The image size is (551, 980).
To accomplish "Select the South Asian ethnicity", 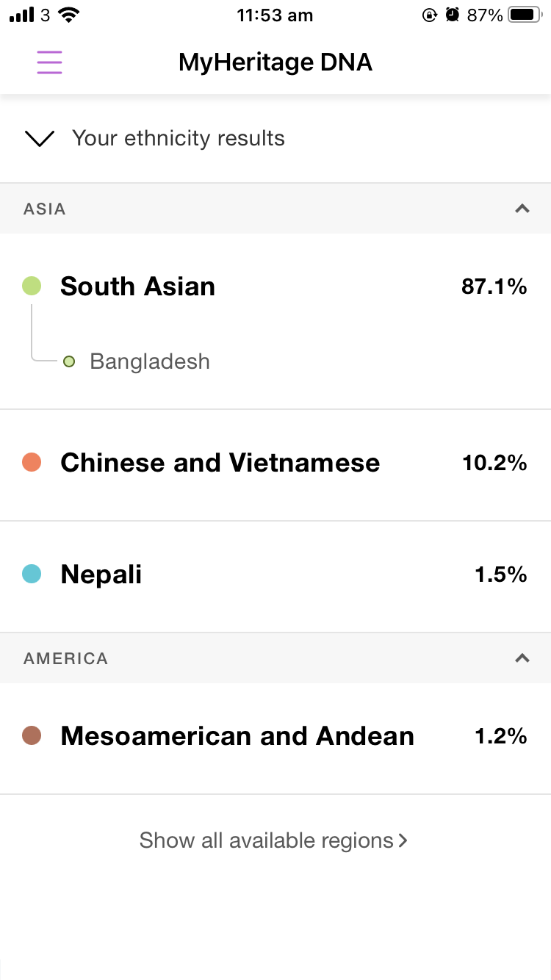I will [x=138, y=286].
